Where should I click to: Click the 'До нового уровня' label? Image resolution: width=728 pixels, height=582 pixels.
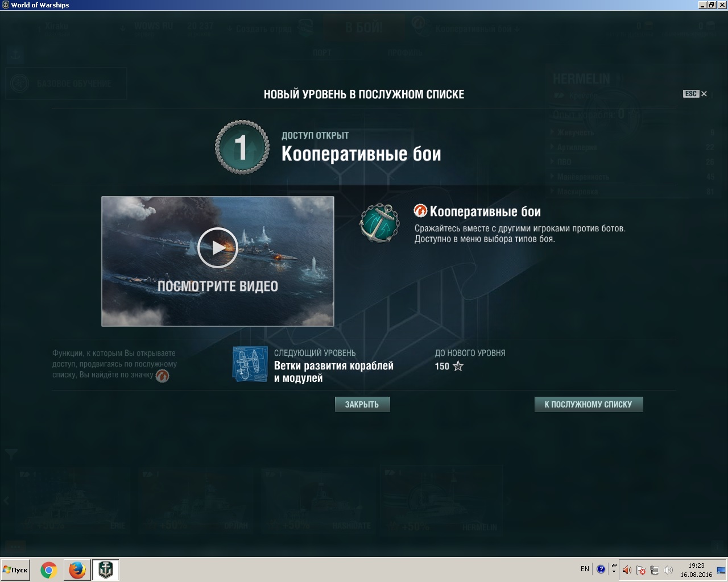(x=470, y=353)
